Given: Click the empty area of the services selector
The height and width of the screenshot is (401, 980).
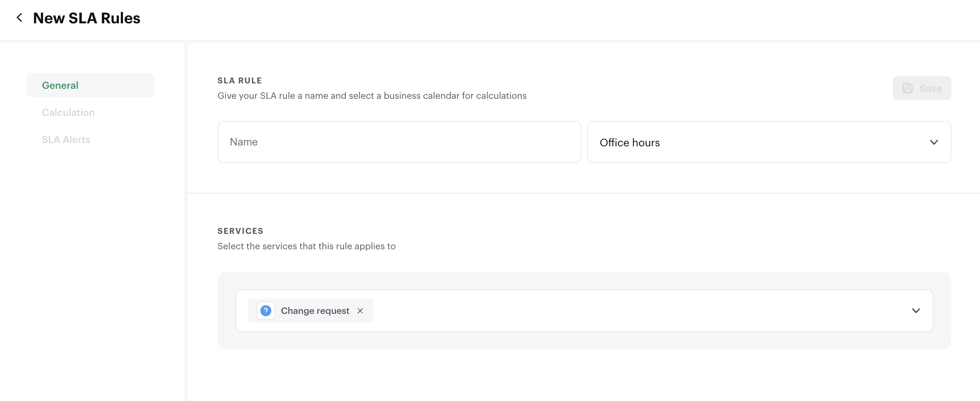Looking at the screenshot, I should point(626,311).
